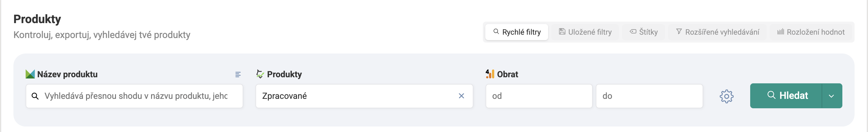Open Rozšířené vyhledávání advanced search tab
This screenshot has width=868, height=132.
tap(717, 32)
